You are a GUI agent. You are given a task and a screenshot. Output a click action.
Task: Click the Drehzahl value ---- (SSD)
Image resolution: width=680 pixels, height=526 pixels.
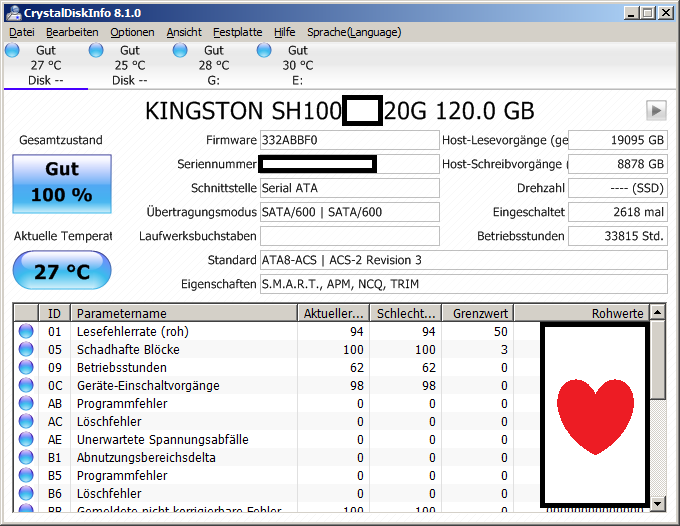click(x=618, y=188)
